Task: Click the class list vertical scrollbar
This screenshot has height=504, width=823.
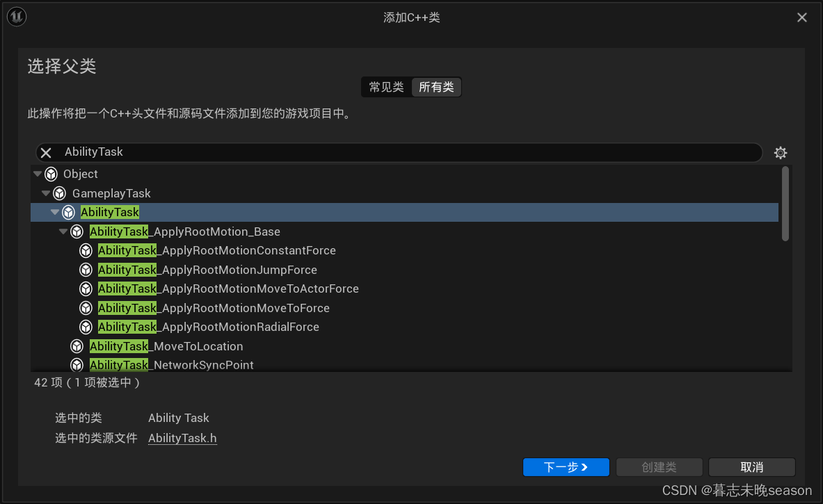Action: pyautogui.click(x=785, y=204)
